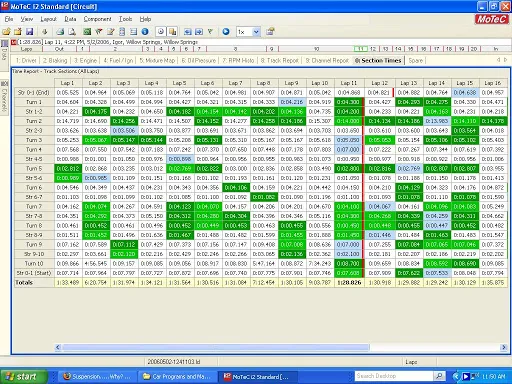Switch to the 9: Channel Report tab
Screen dimensions: 512x384
pos(327,60)
